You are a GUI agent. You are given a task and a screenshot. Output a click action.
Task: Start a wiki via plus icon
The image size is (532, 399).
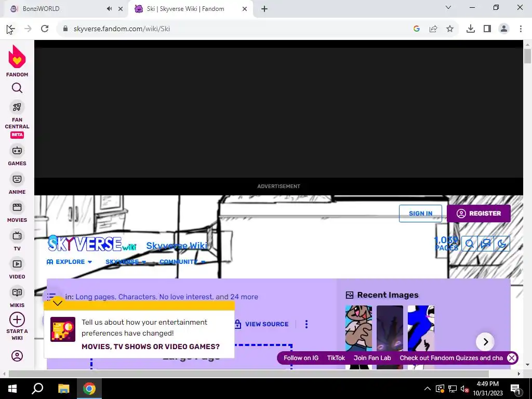[17, 320]
